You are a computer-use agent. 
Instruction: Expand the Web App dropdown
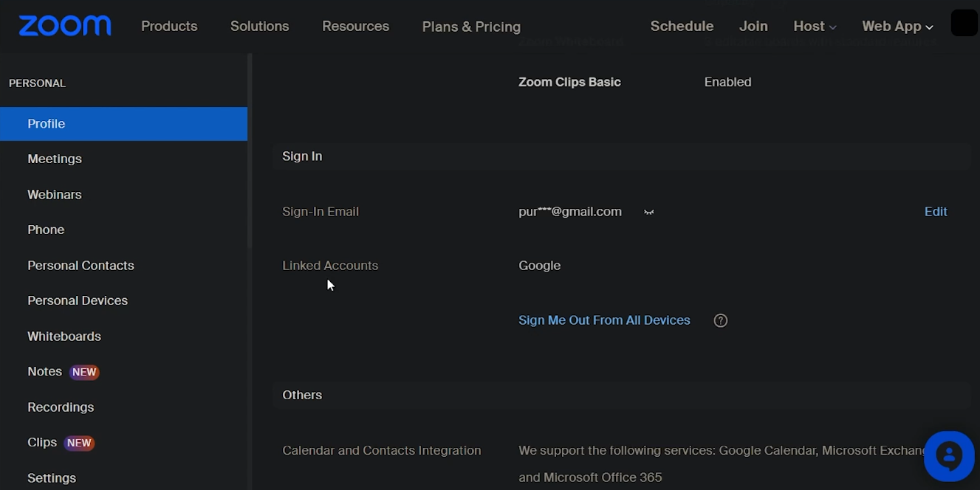(897, 27)
